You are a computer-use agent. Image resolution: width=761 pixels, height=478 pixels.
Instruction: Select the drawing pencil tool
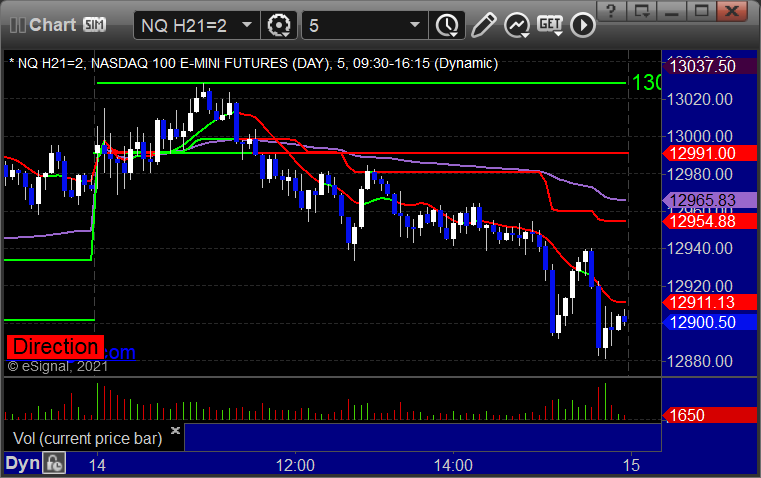coord(483,25)
